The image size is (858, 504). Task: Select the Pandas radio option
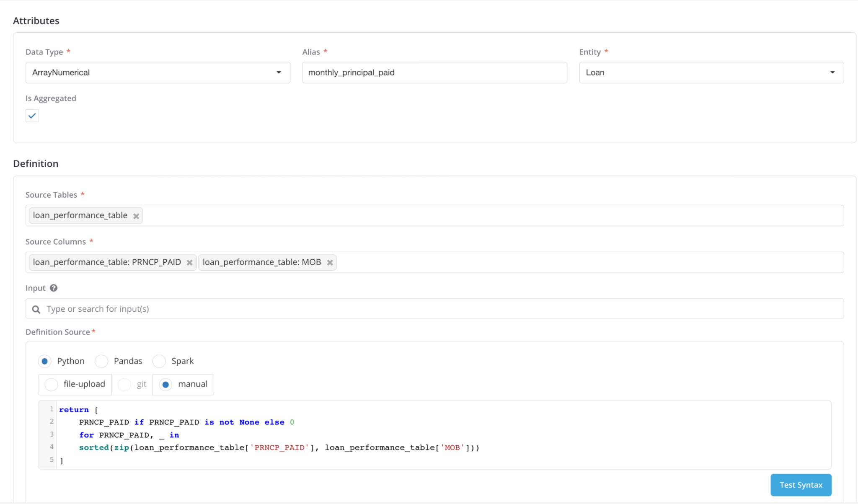click(102, 361)
